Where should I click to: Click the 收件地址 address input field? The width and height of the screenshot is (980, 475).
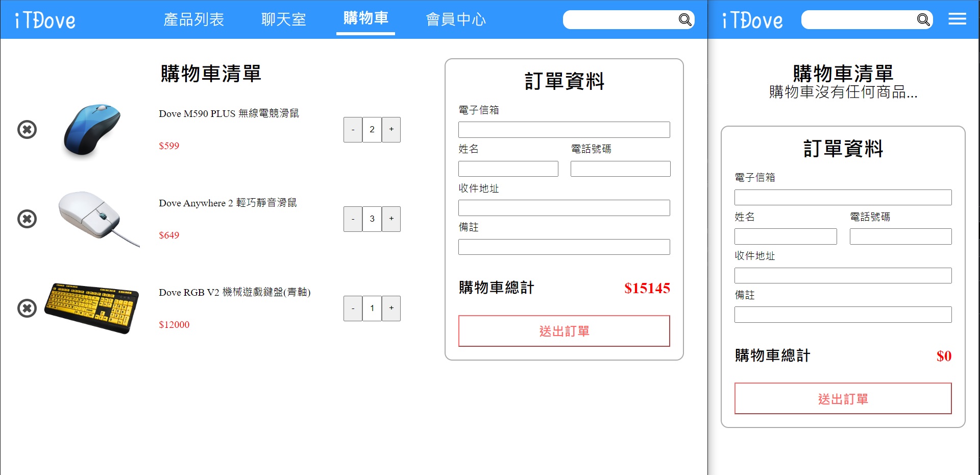(x=564, y=207)
